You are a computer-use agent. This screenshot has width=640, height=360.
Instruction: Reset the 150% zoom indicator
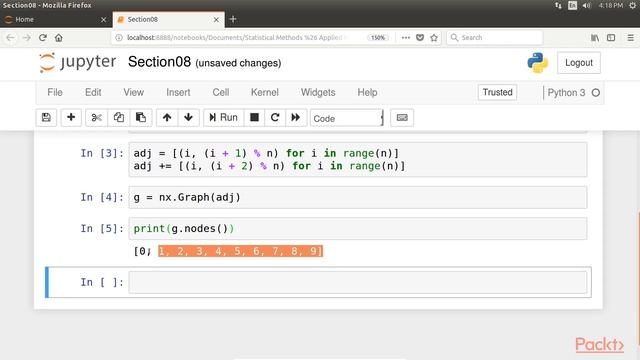[378, 38]
